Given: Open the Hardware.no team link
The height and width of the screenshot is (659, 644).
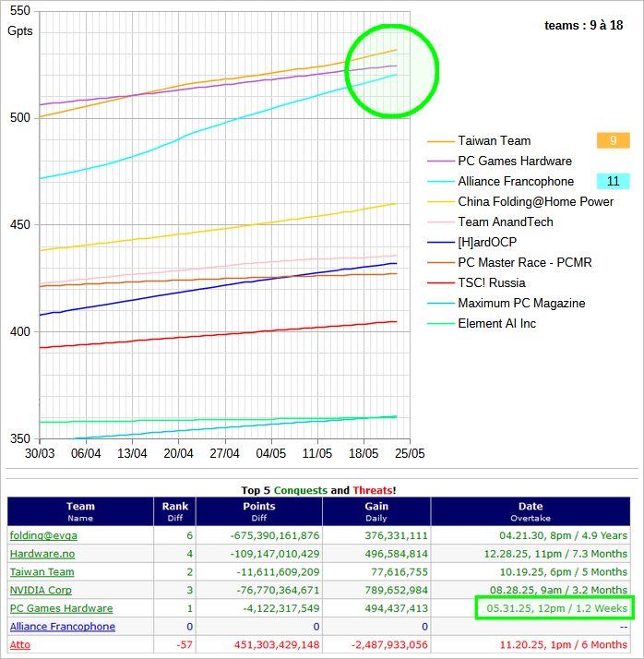Looking at the screenshot, I should click(x=42, y=554).
